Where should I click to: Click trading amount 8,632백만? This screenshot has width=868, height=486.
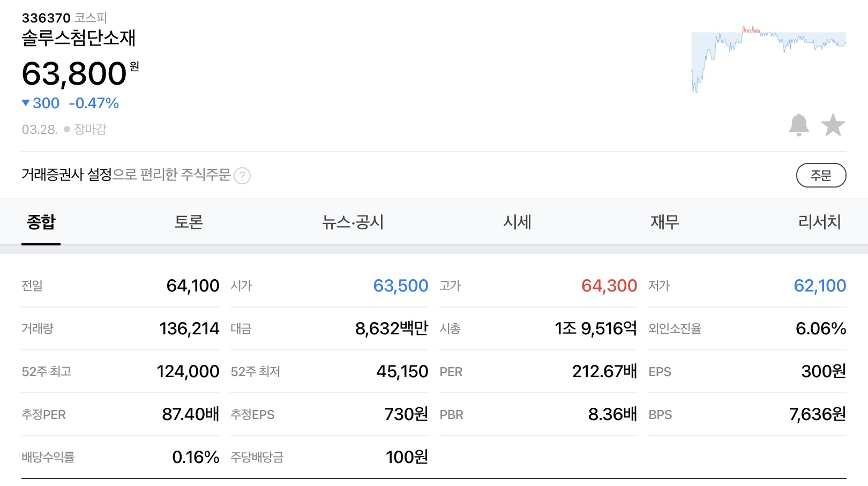[x=392, y=328]
